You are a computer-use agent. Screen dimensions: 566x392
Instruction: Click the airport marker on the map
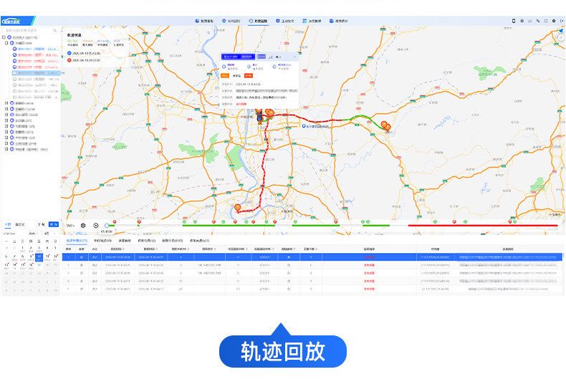304,126
